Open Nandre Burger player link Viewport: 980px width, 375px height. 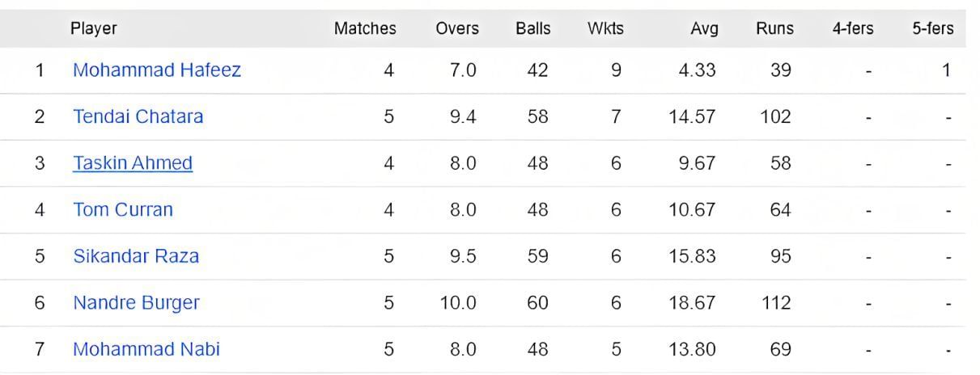pos(136,303)
